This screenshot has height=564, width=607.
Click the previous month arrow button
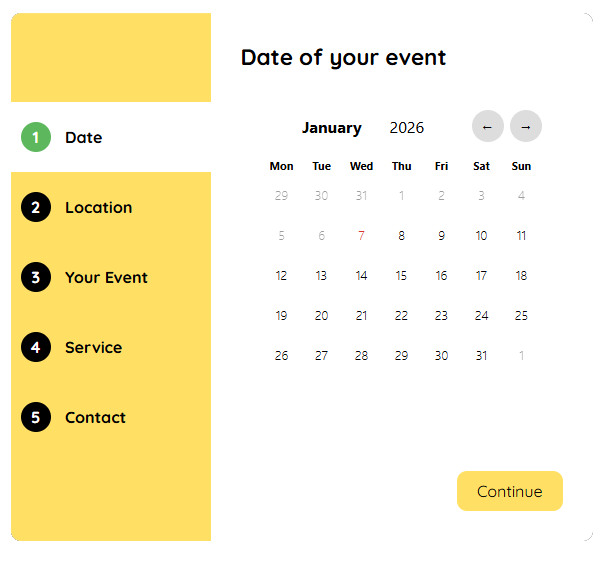487,127
